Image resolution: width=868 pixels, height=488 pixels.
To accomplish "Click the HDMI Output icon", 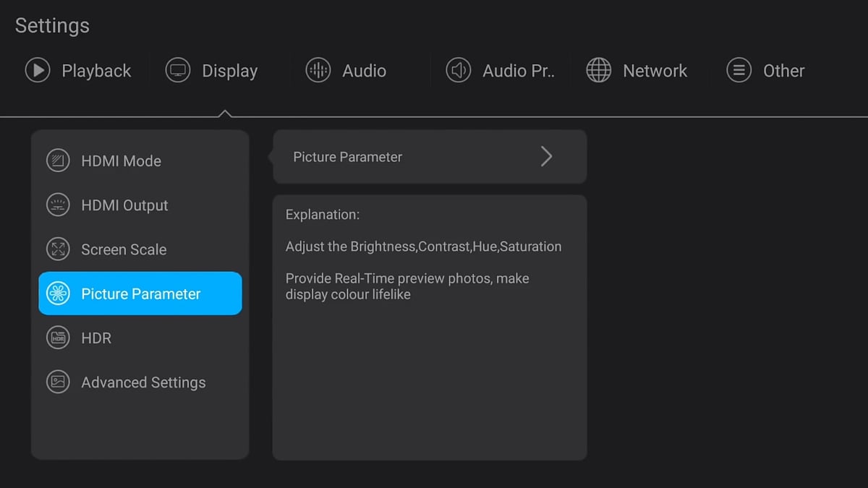I will click(58, 205).
